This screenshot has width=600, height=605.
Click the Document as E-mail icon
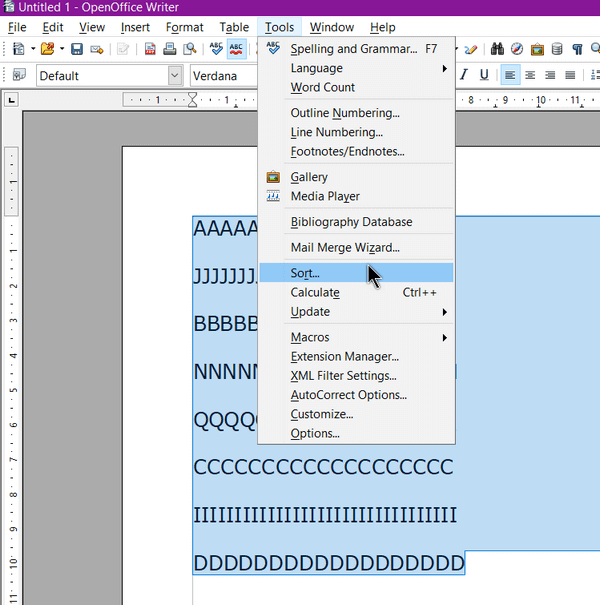(x=96, y=49)
